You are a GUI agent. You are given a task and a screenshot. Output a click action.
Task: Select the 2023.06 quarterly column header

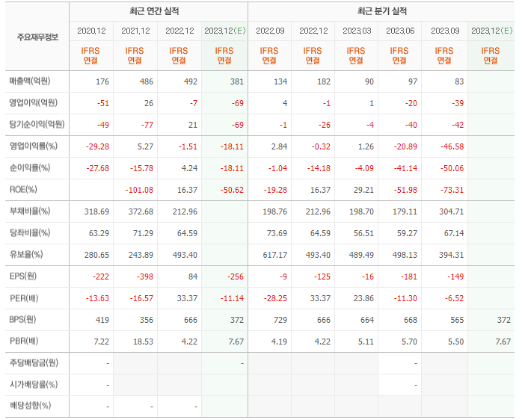400,31
